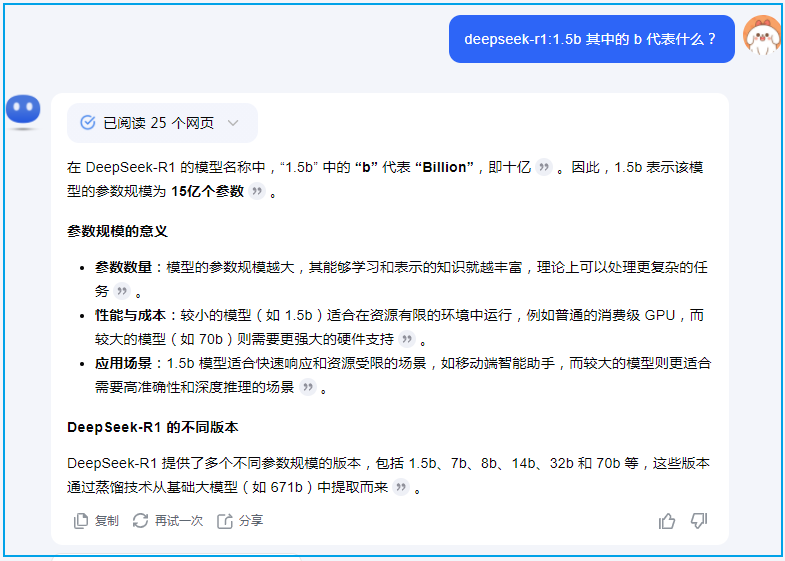Click the user avatar at top right
This screenshot has width=785, height=561.
pyautogui.click(x=761, y=35)
